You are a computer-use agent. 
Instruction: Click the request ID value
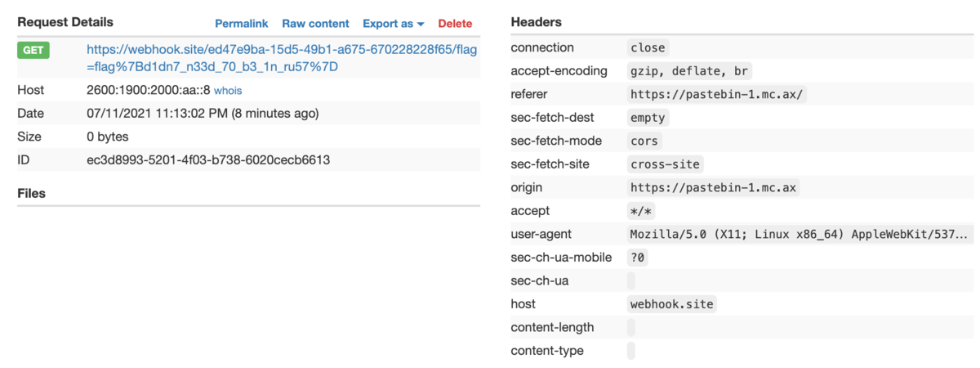coord(207,159)
